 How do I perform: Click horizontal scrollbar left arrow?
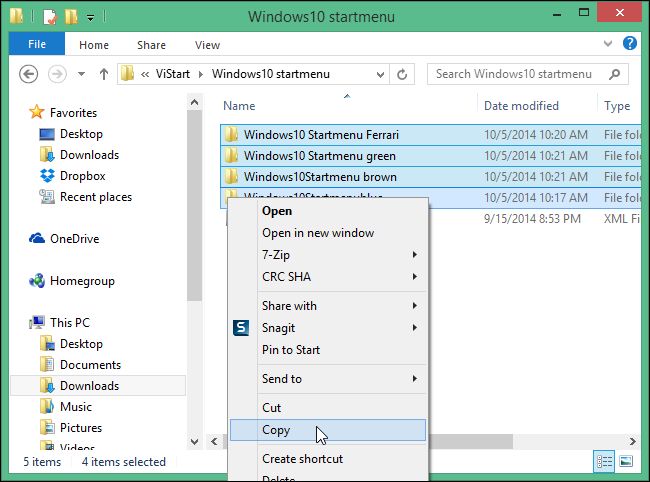tap(214, 441)
